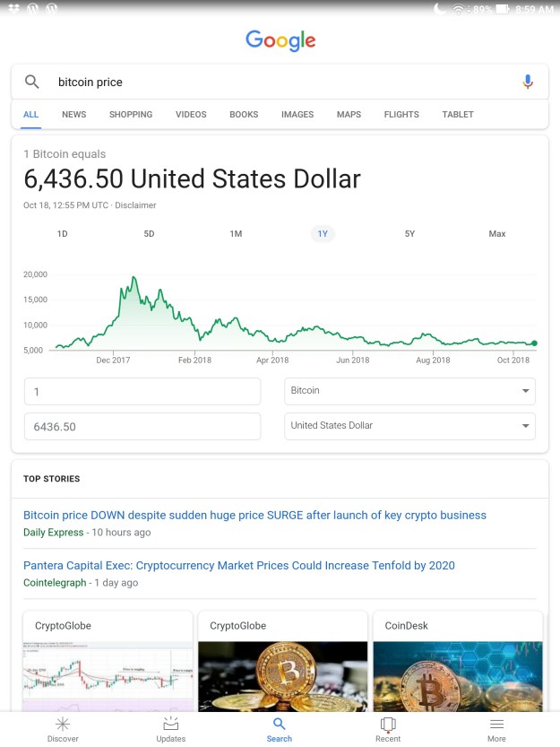Tap the voice search microphone icon
The height and width of the screenshot is (747, 560).
tap(528, 82)
